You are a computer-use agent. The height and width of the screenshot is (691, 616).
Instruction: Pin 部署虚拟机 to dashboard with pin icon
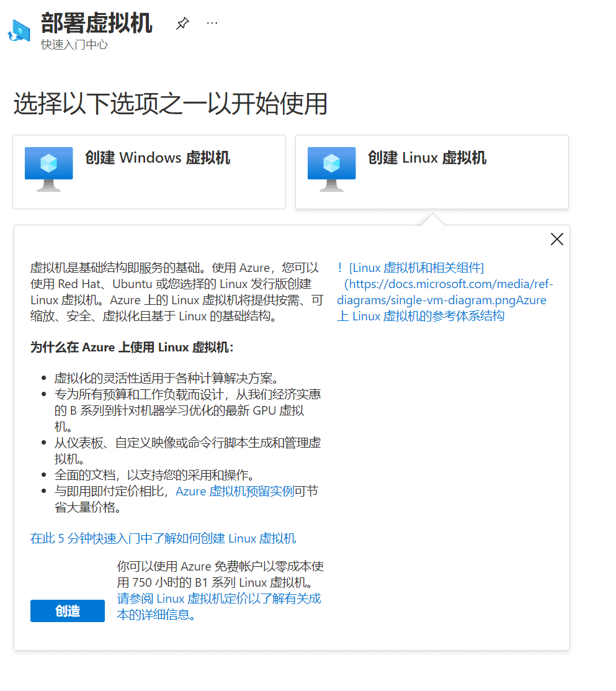[182, 23]
